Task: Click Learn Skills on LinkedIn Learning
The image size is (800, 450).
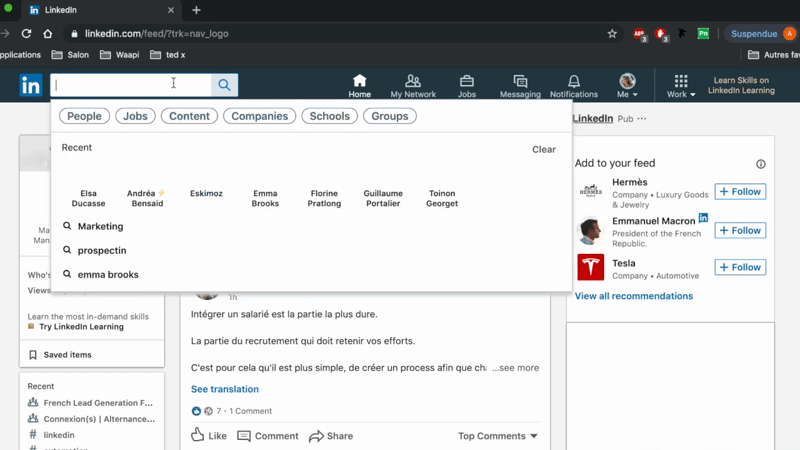Action: (741, 85)
